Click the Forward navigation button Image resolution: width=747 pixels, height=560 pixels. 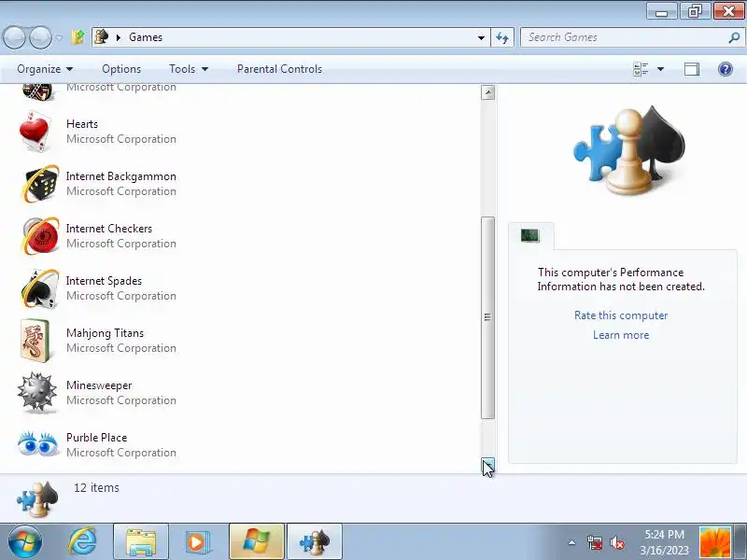[40, 37]
